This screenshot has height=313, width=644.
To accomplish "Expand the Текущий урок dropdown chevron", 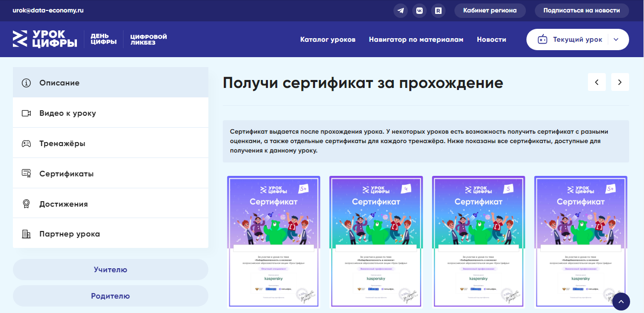I will coord(616,40).
